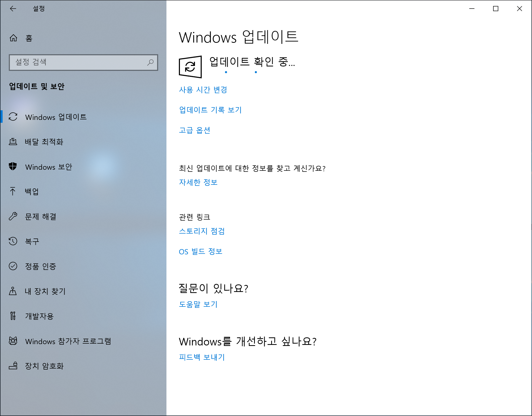Click the 피드백 보내기 link
The width and height of the screenshot is (532, 416).
202,357
